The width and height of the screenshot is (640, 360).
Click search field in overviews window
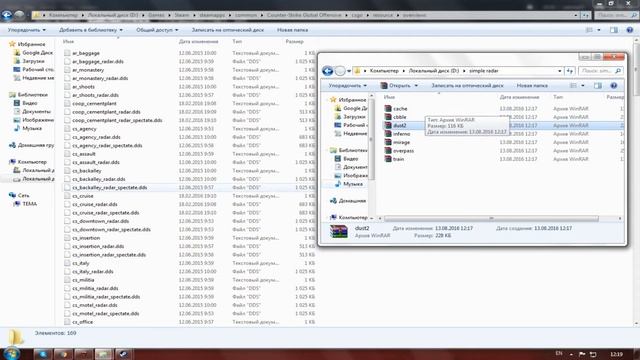tap(616, 15)
